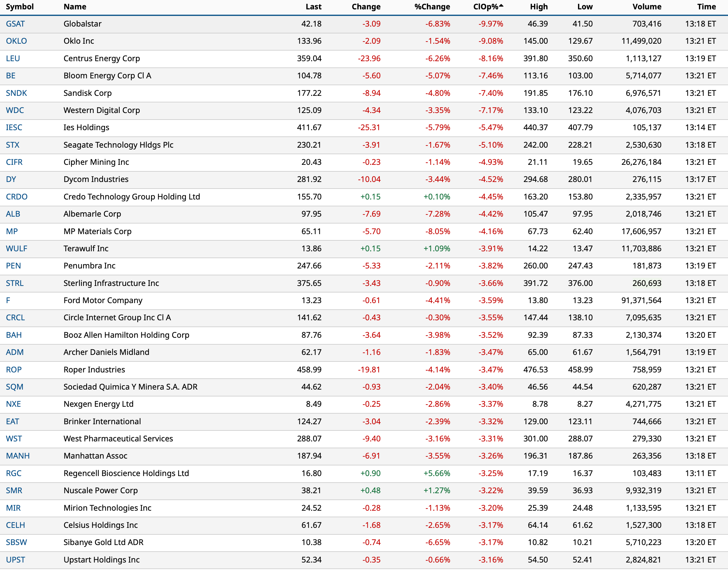
Task: Open the F Ford Motor symbol
Action: pyautogui.click(x=8, y=300)
